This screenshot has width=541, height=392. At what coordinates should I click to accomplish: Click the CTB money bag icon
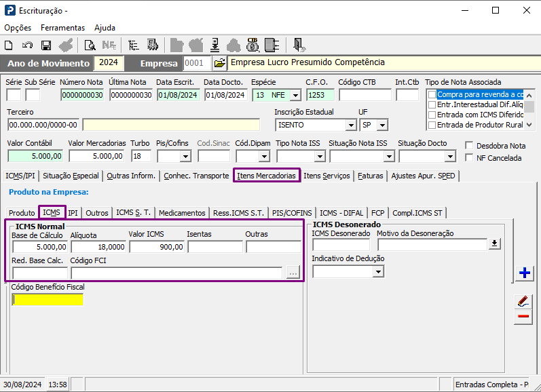coord(253,45)
